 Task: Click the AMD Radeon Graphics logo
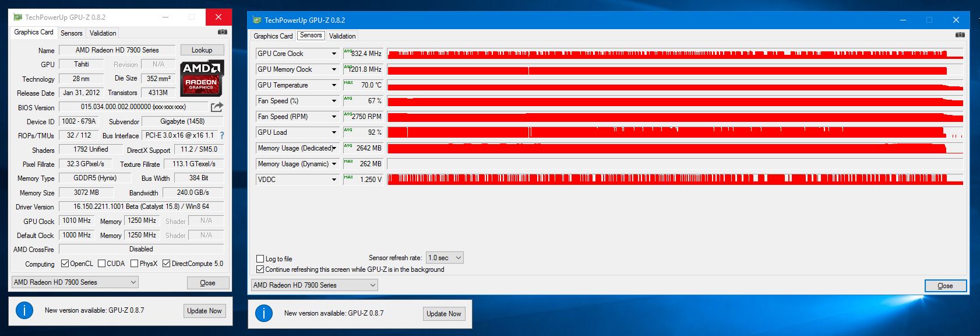pyautogui.click(x=202, y=78)
